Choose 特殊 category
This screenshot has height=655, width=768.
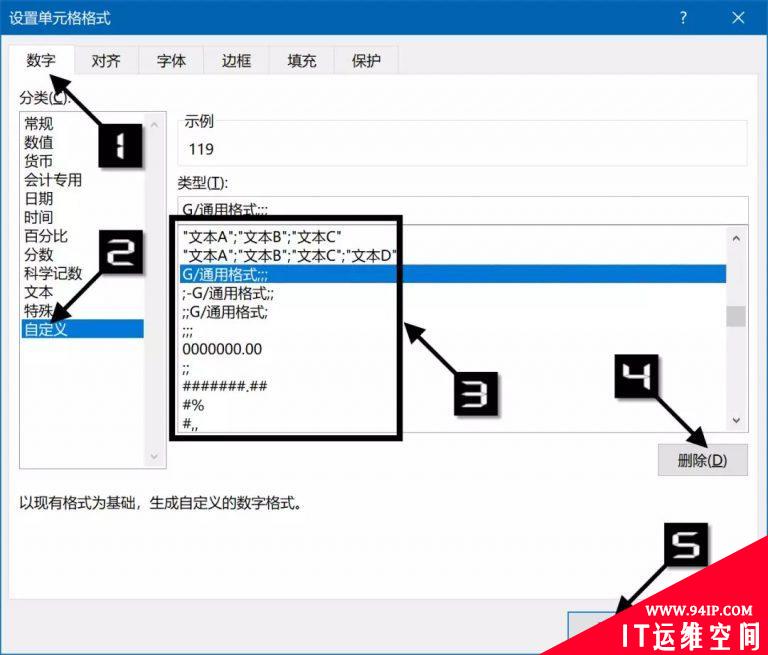(x=82, y=310)
